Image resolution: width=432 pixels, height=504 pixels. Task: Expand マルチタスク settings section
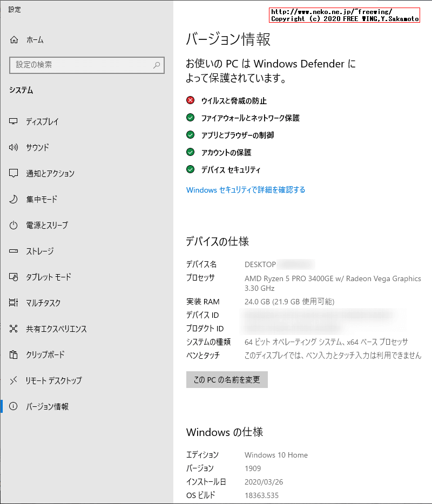point(43,303)
